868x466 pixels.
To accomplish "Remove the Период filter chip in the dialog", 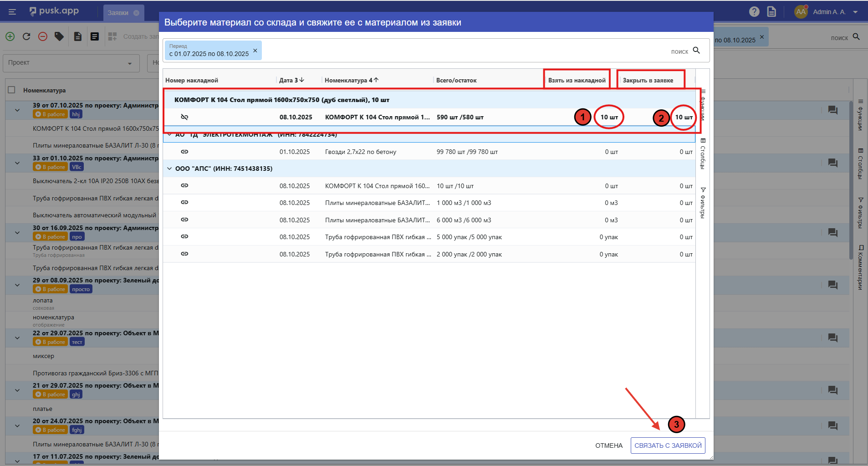I will [255, 51].
